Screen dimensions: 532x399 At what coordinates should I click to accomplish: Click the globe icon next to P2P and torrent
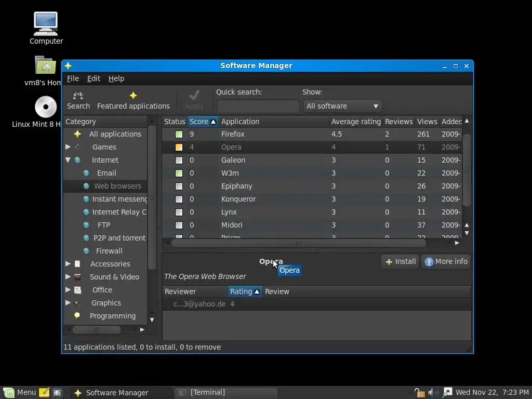[x=86, y=238]
